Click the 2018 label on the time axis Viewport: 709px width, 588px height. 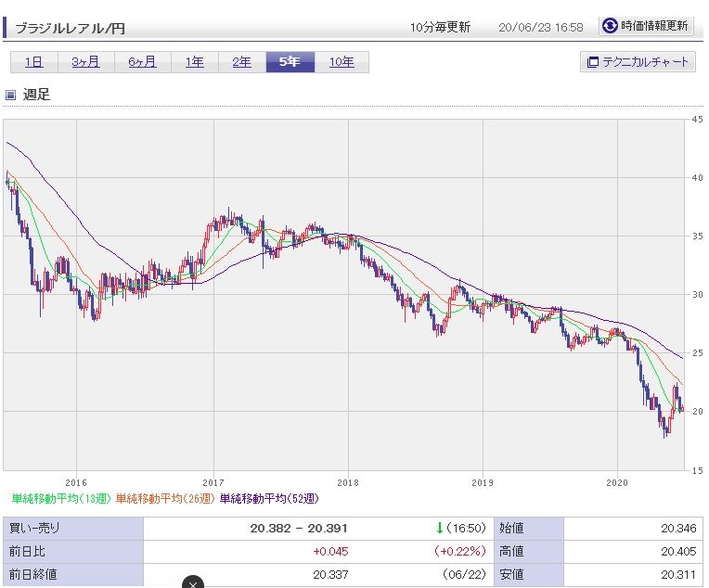point(349,482)
